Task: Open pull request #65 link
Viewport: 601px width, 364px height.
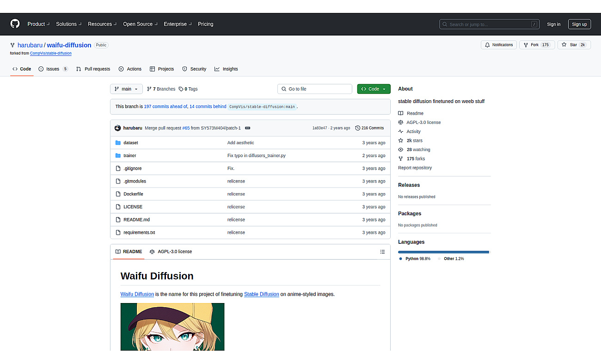Action: pyautogui.click(x=186, y=128)
